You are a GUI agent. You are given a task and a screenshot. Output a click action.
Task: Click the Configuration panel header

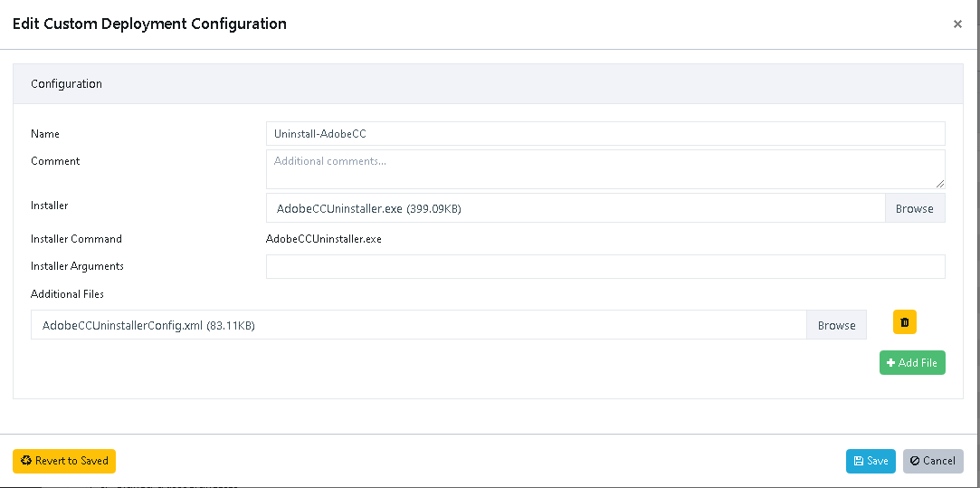[488, 84]
